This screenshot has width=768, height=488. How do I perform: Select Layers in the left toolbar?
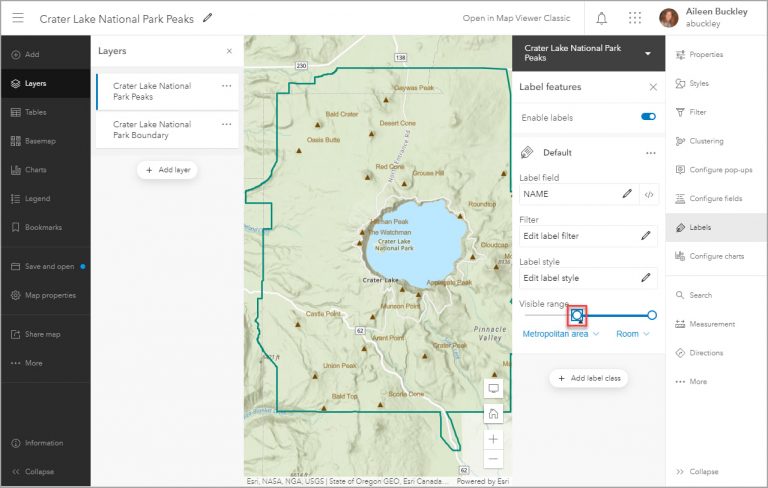click(46, 83)
